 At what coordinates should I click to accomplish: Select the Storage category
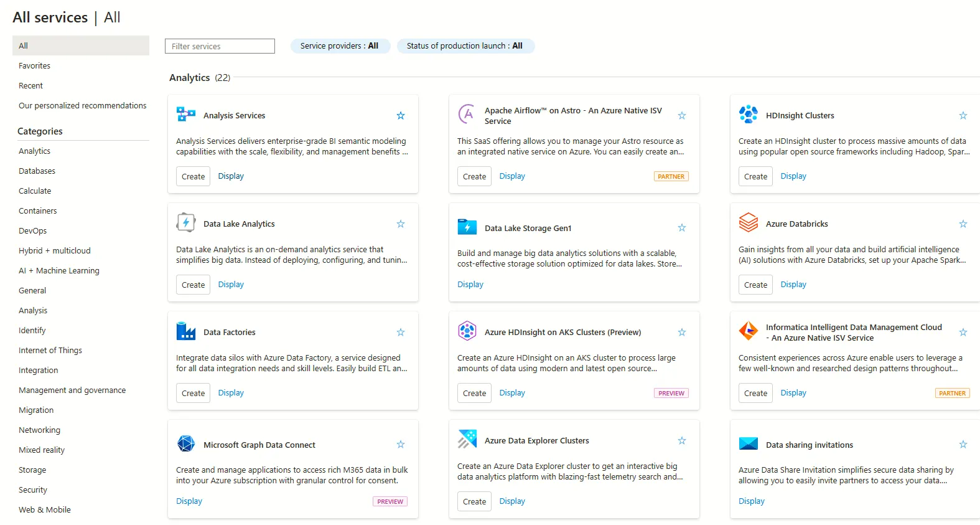click(x=32, y=470)
